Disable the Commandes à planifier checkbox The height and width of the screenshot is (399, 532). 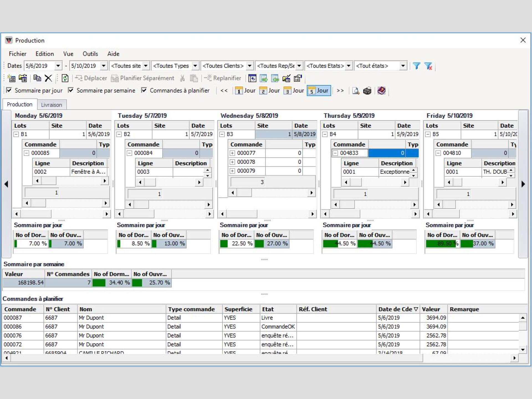coord(144,90)
